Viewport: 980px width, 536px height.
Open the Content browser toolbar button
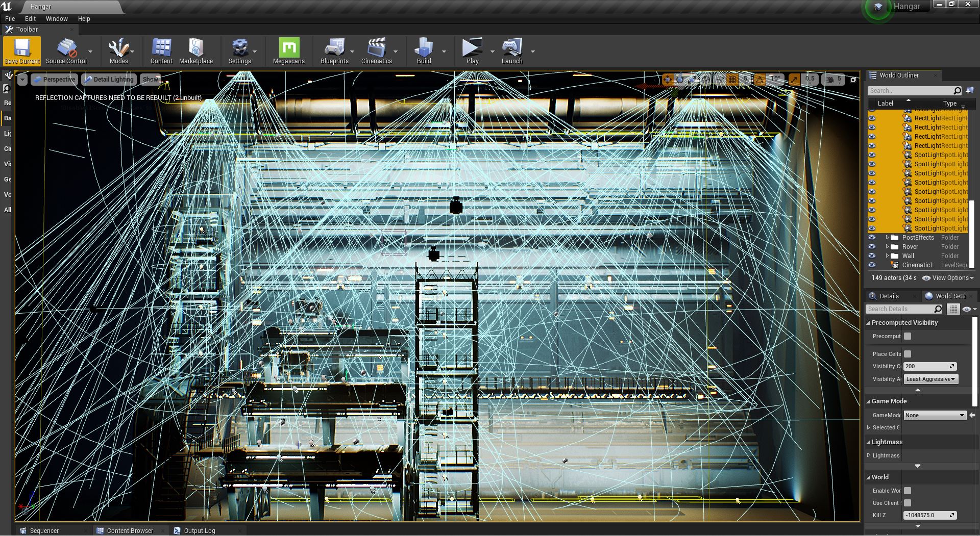click(x=161, y=51)
